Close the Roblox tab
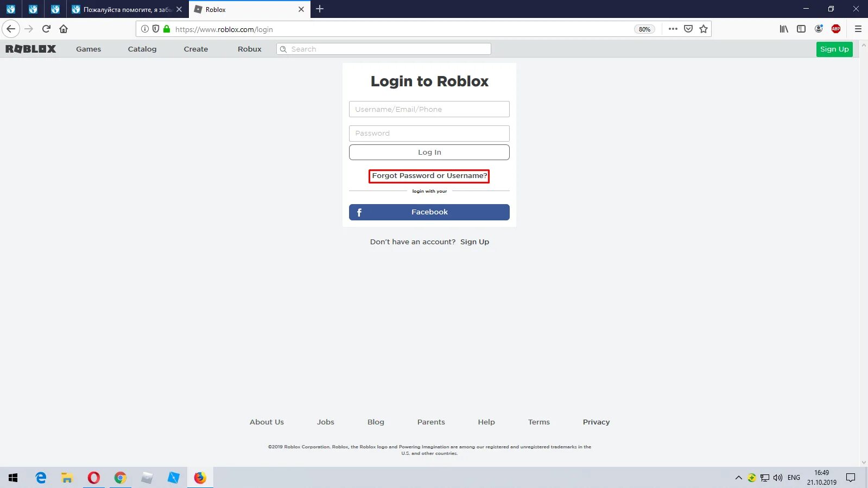The image size is (868, 488). pyautogui.click(x=301, y=9)
